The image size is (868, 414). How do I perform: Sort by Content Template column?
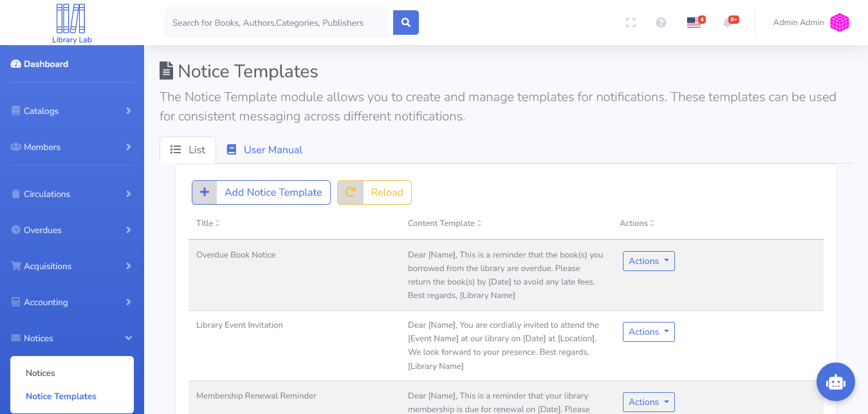click(445, 223)
